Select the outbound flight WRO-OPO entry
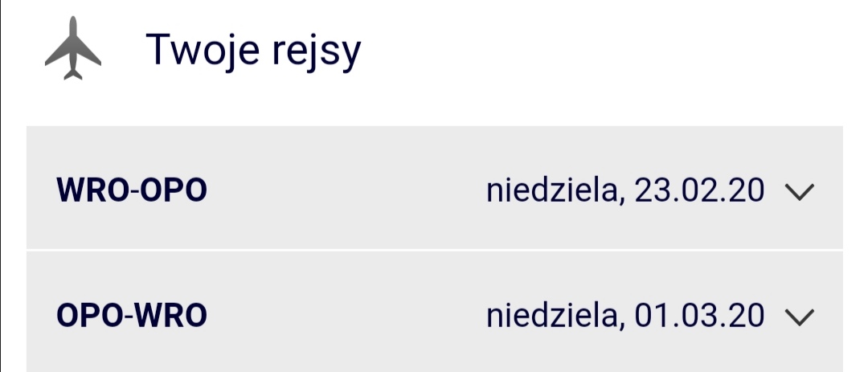 (x=435, y=188)
